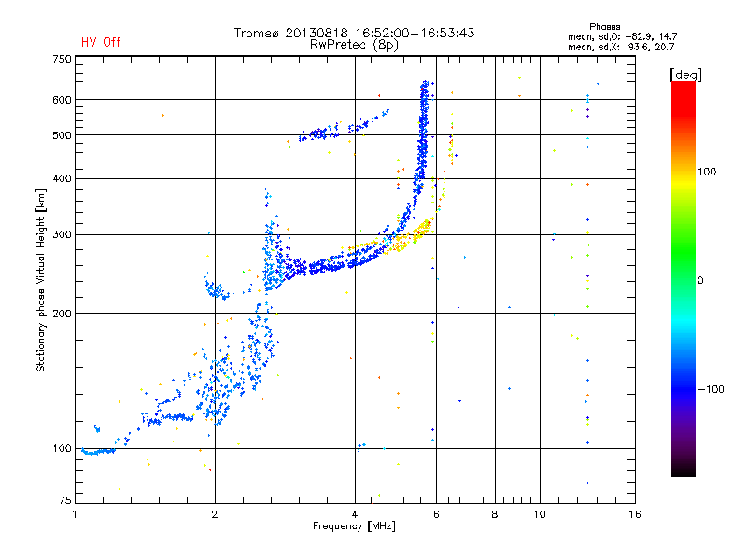747x560 pixels.
Task: Click the colorbar "100" tick label
Action: [707, 172]
